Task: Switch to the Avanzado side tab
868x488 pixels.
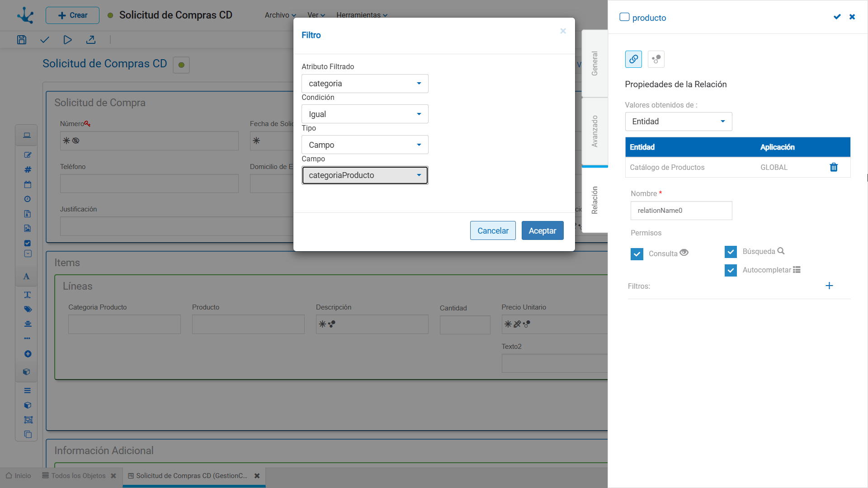Action: click(594, 131)
